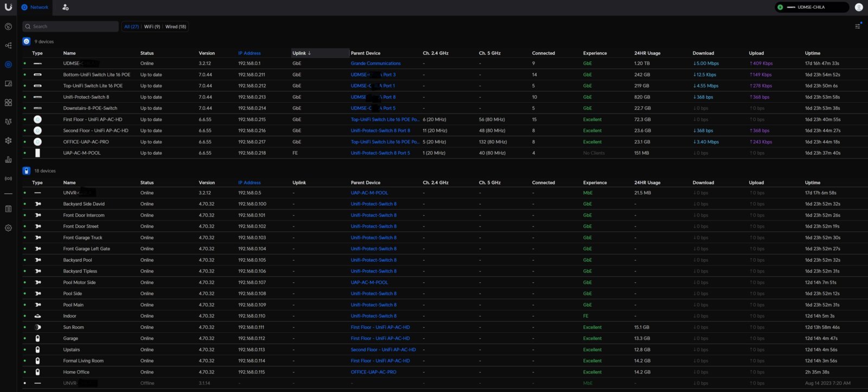This screenshot has width=868, height=392.
Task: Switch to the Network application tab
Action: click(35, 7)
